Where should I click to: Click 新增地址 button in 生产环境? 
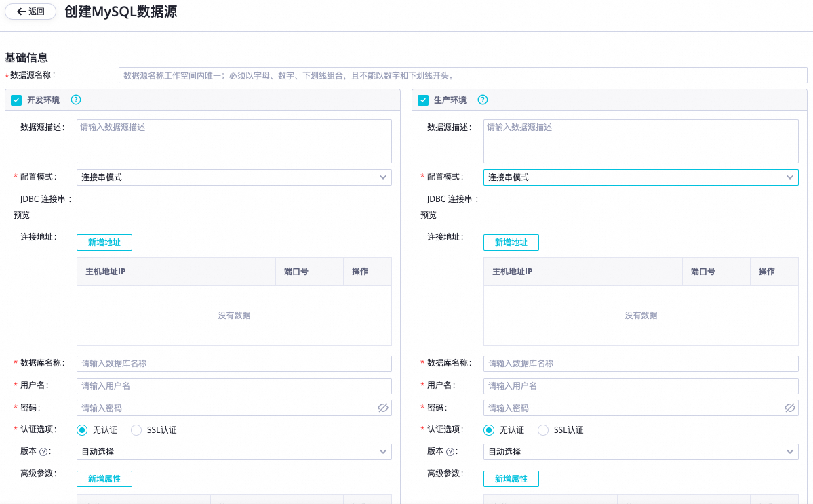click(511, 243)
